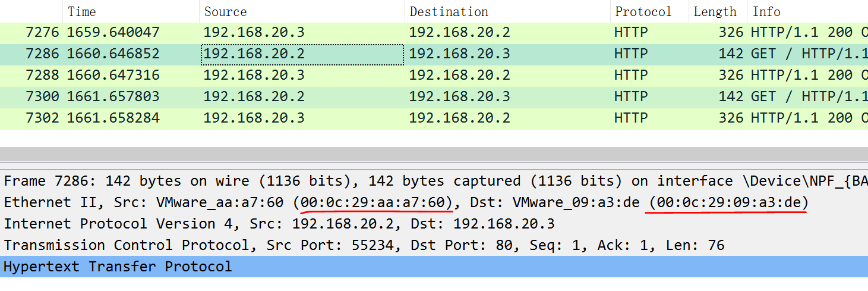This screenshot has width=868, height=291.
Task: Sort by the Destination column header
Action: (449, 11)
